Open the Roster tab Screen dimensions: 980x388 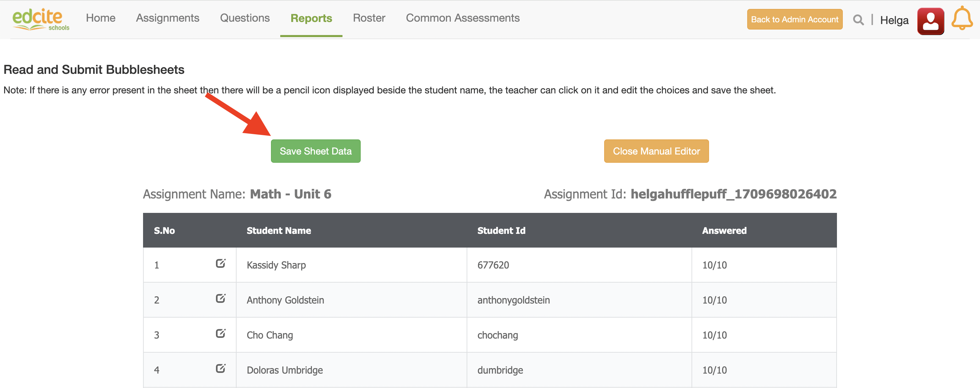pyautogui.click(x=369, y=18)
